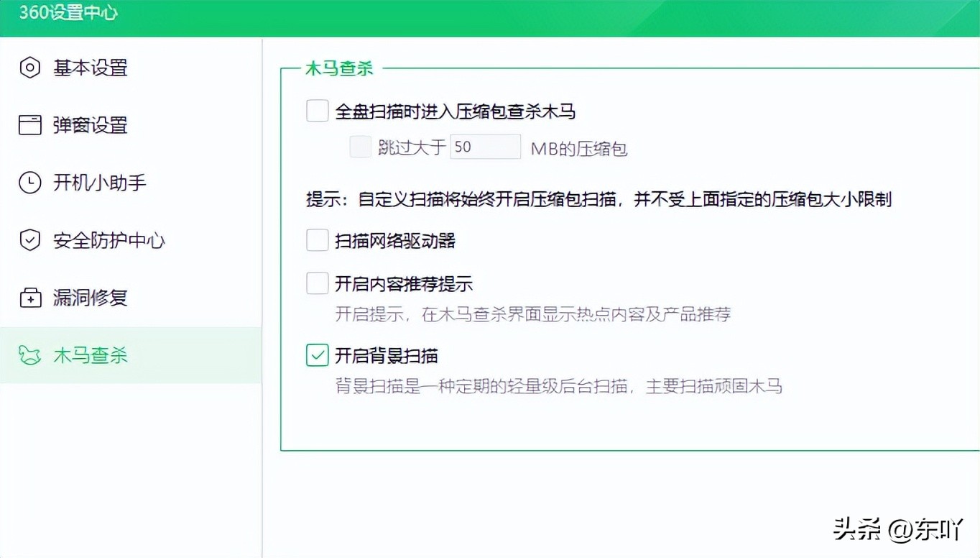The height and width of the screenshot is (558, 980).
Task: Select the 漏洞修复 sidebar entry
Action: coord(89,298)
